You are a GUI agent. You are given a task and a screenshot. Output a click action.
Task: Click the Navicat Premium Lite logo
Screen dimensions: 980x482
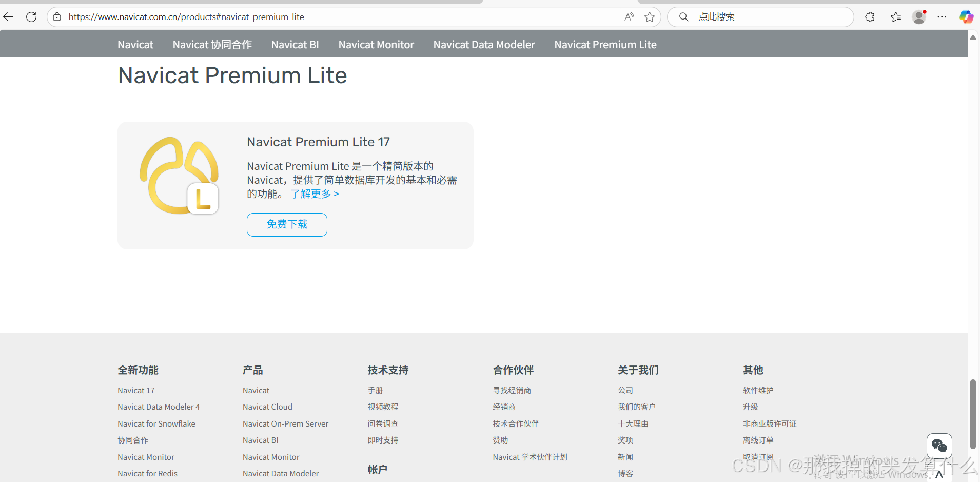(179, 176)
